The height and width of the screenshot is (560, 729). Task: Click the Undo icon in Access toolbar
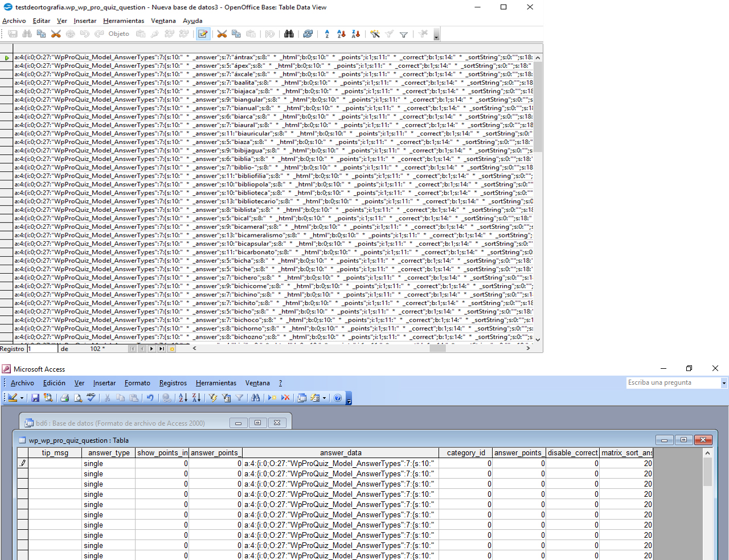150,398
